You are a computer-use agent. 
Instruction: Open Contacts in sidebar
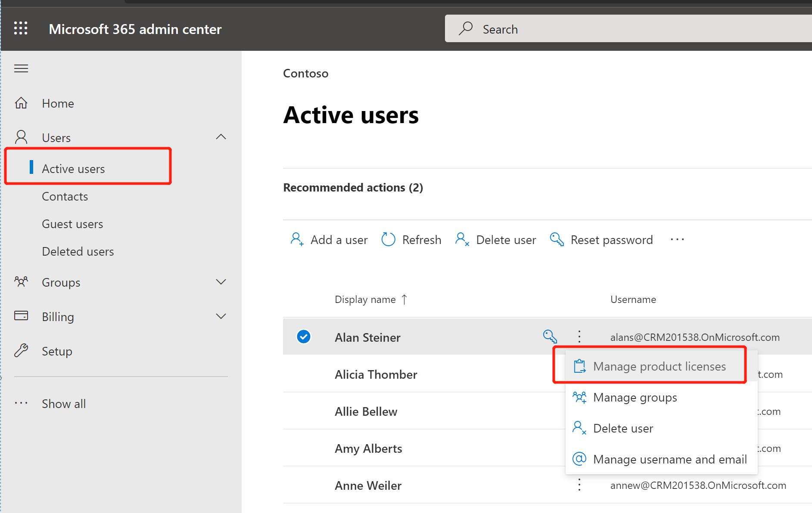tap(65, 196)
